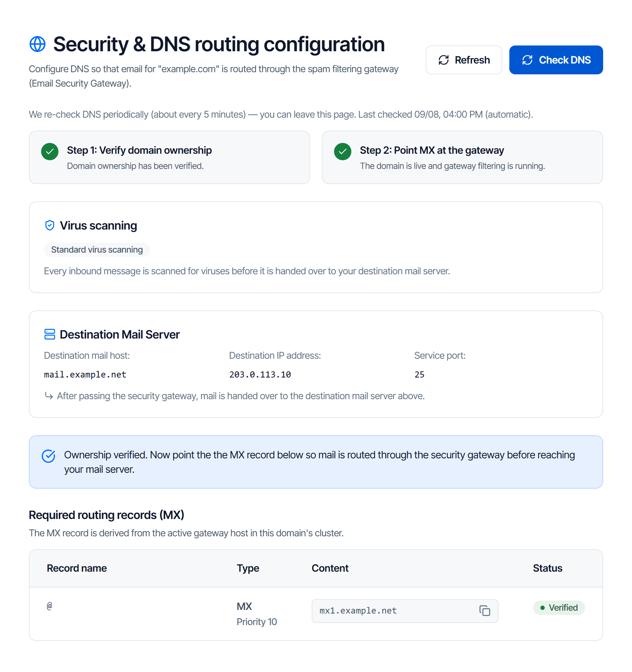Click the service port value 25
Screen dimensions: 632x672
click(x=419, y=375)
